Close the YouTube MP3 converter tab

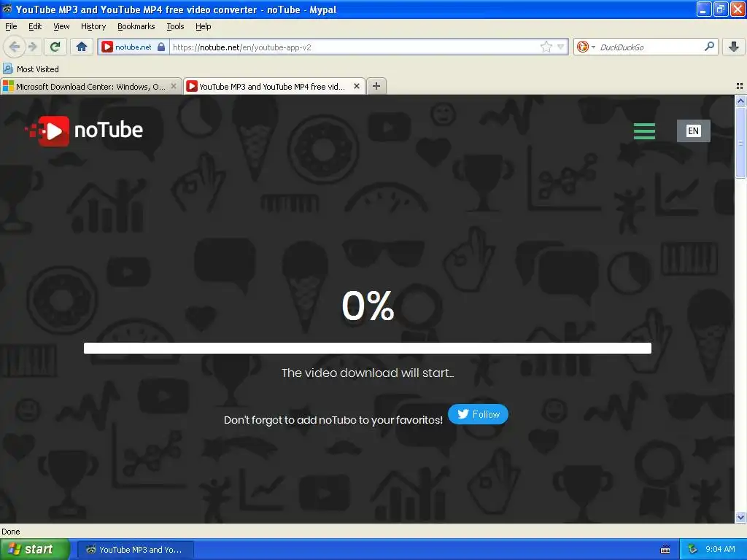point(356,86)
